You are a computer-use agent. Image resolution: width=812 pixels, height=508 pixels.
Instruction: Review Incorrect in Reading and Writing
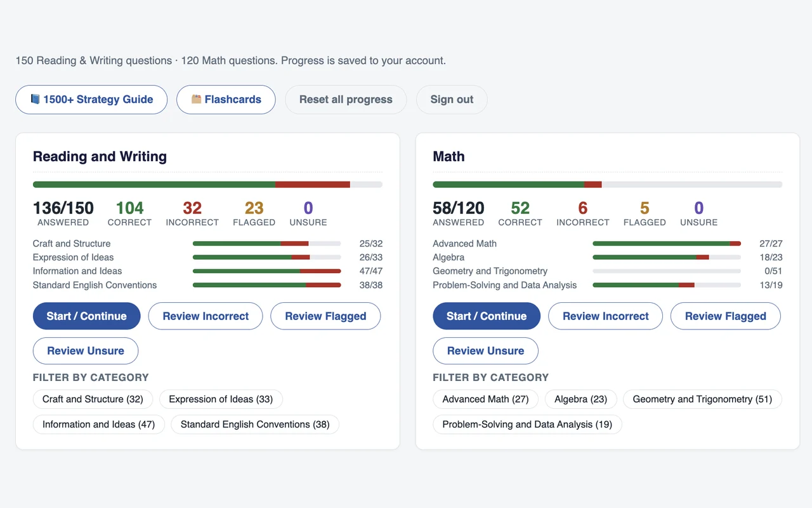click(206, 316)
